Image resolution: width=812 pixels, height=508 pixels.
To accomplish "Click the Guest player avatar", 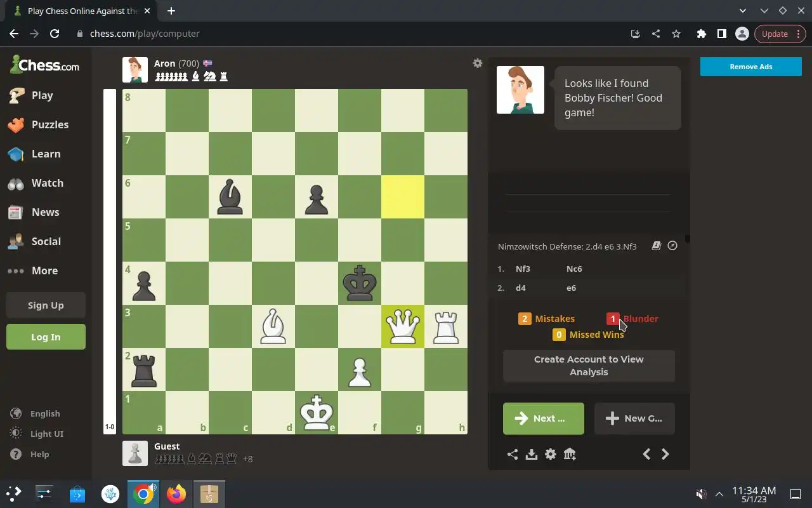I will [135, 453].
